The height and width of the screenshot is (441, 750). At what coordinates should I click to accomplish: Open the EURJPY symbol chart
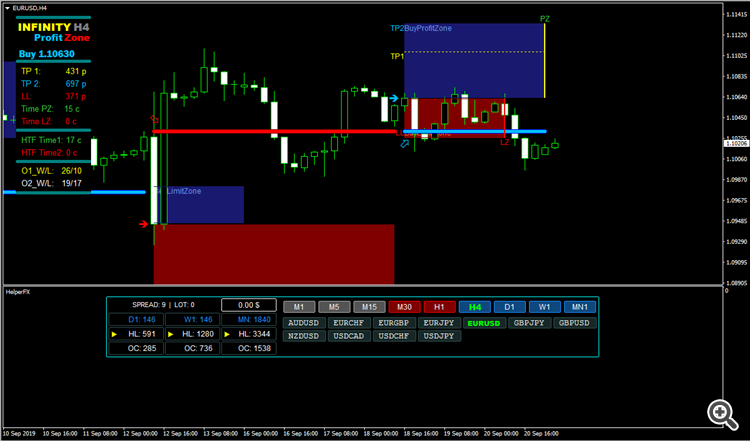[x=439, y=323]
